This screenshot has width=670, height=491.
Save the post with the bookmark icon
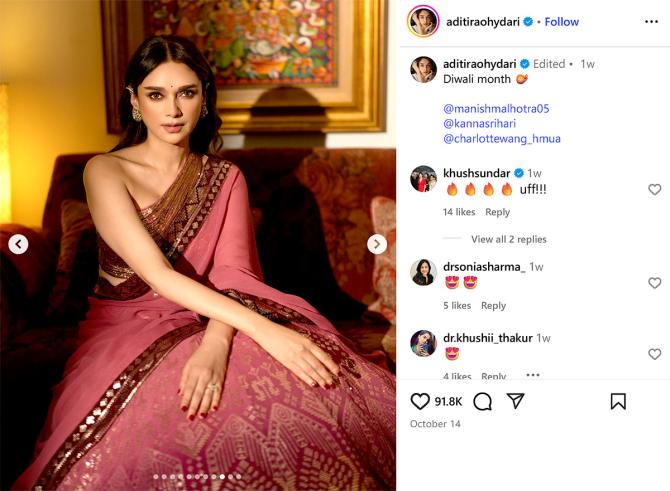point(618,401)
